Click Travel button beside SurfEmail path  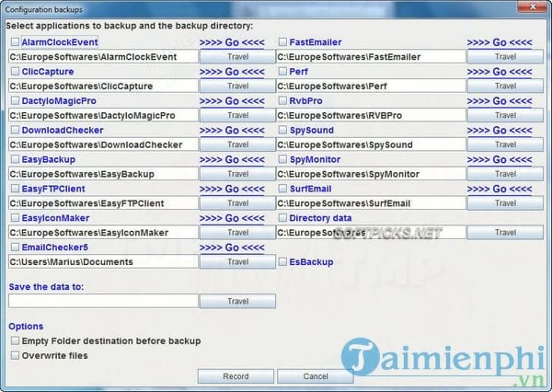pos(505,202)
